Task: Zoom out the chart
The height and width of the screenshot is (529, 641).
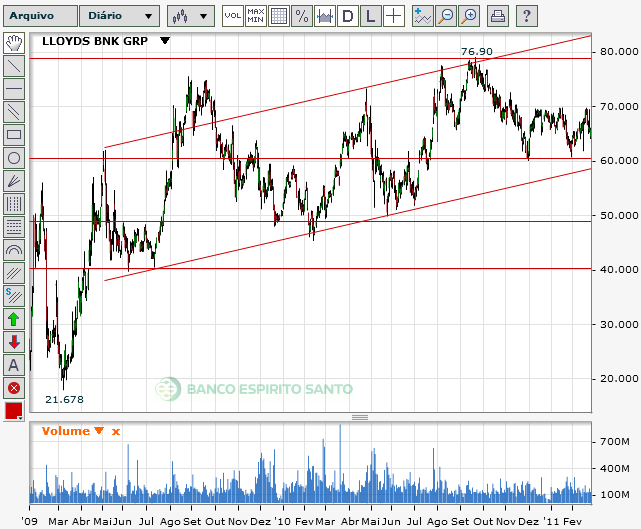Action: (x=446, y=16)
